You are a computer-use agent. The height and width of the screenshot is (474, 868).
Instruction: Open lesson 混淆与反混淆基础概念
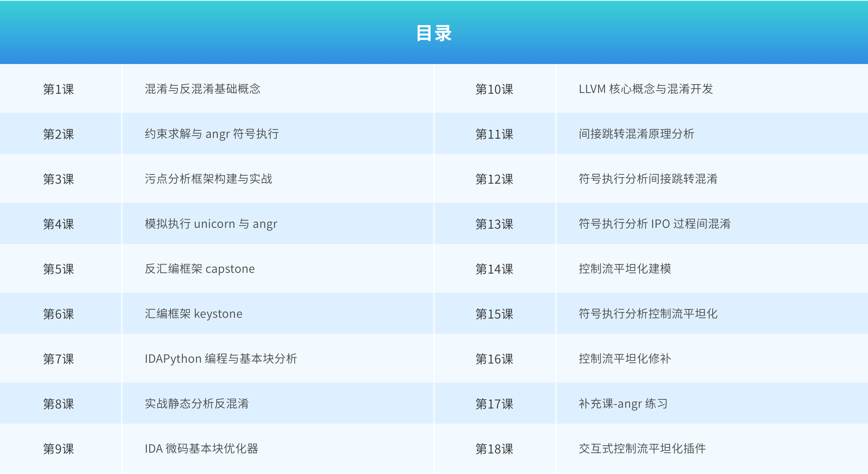203,89
